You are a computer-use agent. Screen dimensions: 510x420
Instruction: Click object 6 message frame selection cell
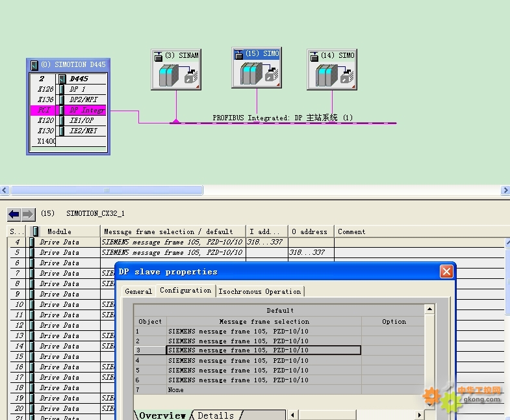click(x=264, y=380)
